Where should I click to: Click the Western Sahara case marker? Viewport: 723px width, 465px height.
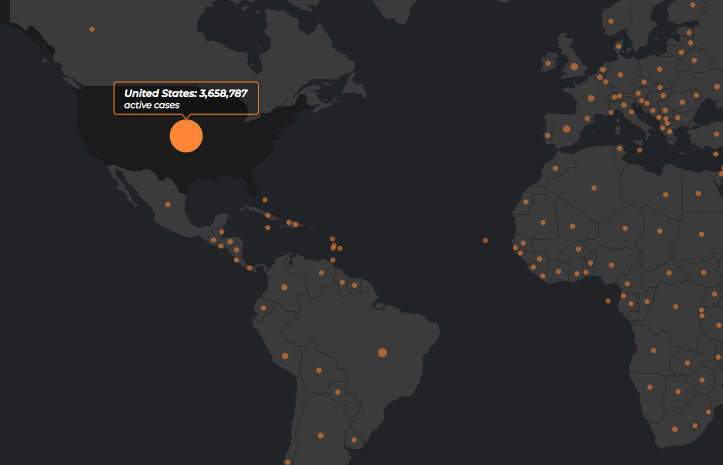pos(526,202)
